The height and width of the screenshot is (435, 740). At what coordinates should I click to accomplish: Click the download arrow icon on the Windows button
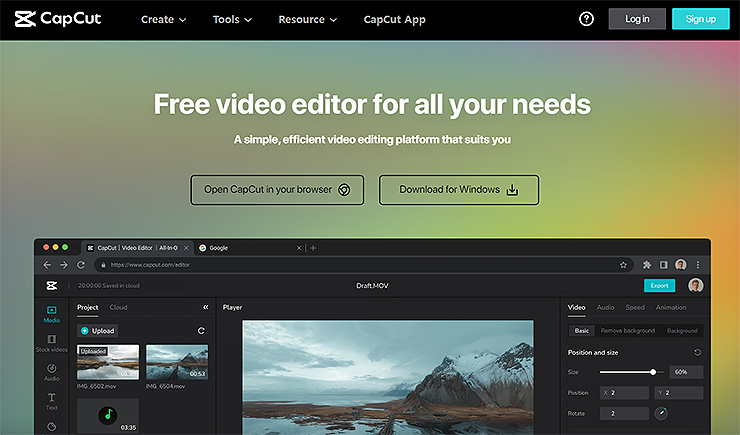512,190
